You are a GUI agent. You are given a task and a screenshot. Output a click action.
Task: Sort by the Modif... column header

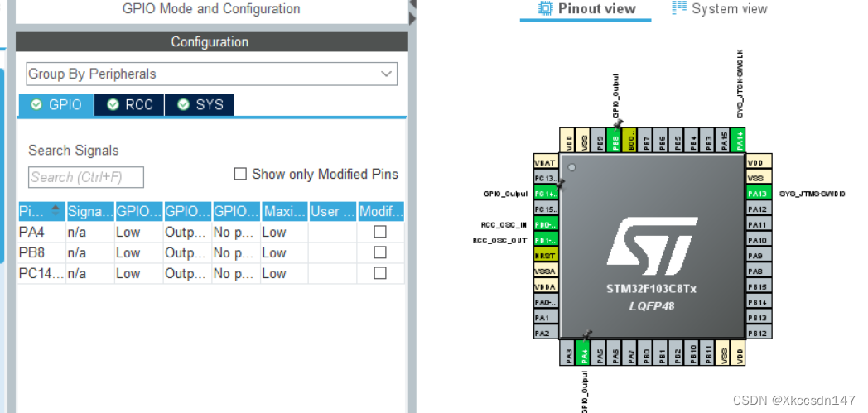(x=381, y=211)
